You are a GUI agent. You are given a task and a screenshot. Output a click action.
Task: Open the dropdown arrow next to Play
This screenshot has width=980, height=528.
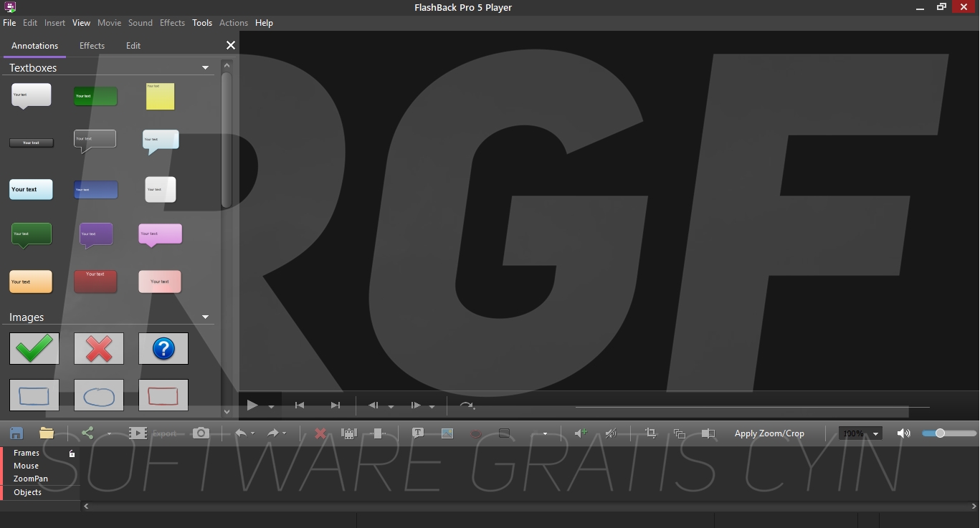[271, 406]
